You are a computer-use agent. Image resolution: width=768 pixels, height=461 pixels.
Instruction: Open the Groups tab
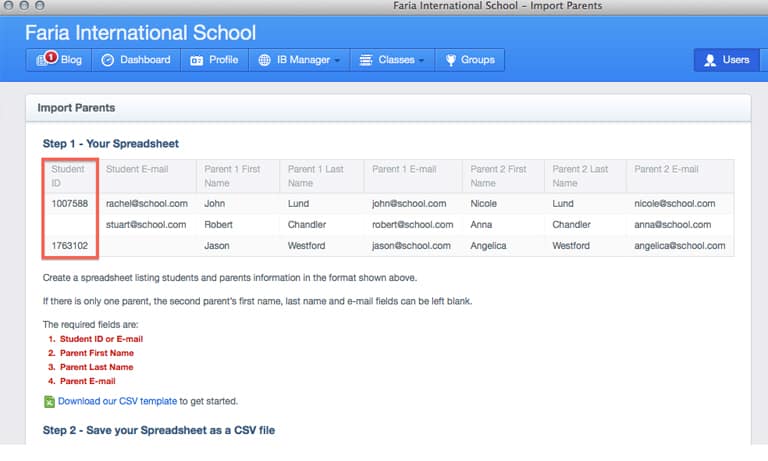(x=470, y=60)
